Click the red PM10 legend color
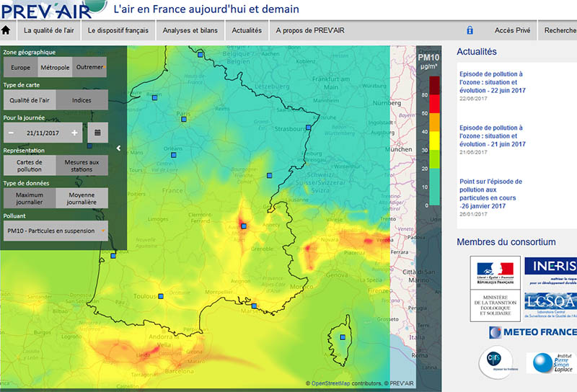 [435, 104]
